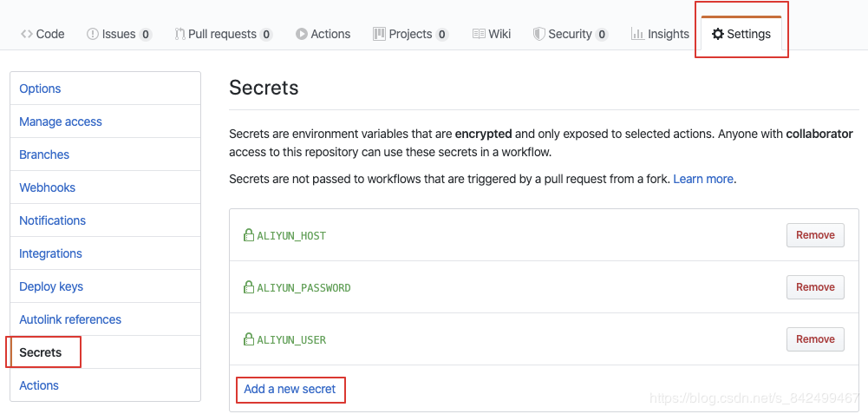
Task: Click the Projects board icon
Action: point(379,34)
